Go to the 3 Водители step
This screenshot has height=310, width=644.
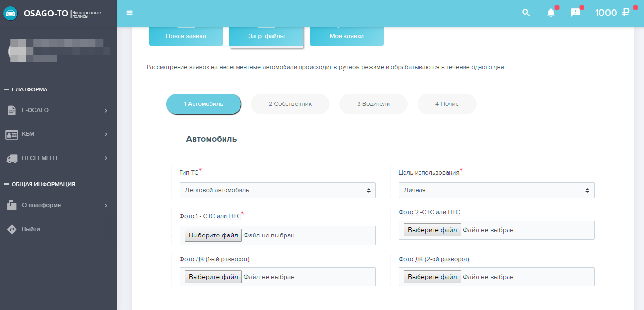pos(373,104)
